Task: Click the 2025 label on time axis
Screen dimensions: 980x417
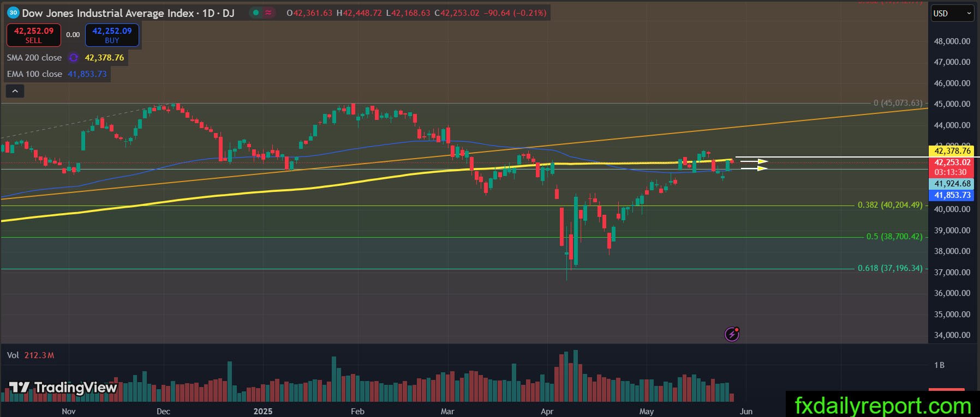Action: pos(262,411)
